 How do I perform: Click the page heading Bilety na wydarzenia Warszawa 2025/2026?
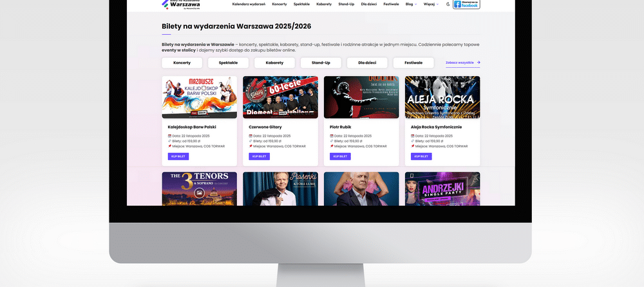(236, 26)
